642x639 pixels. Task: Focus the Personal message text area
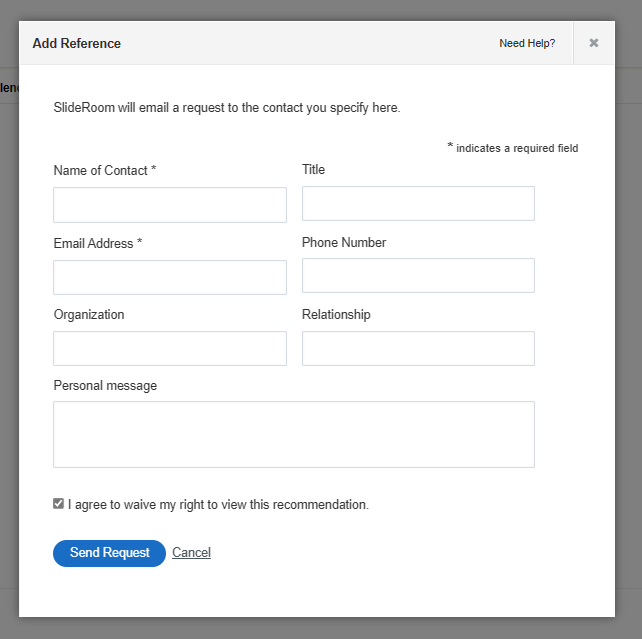[x=294, y=434]
